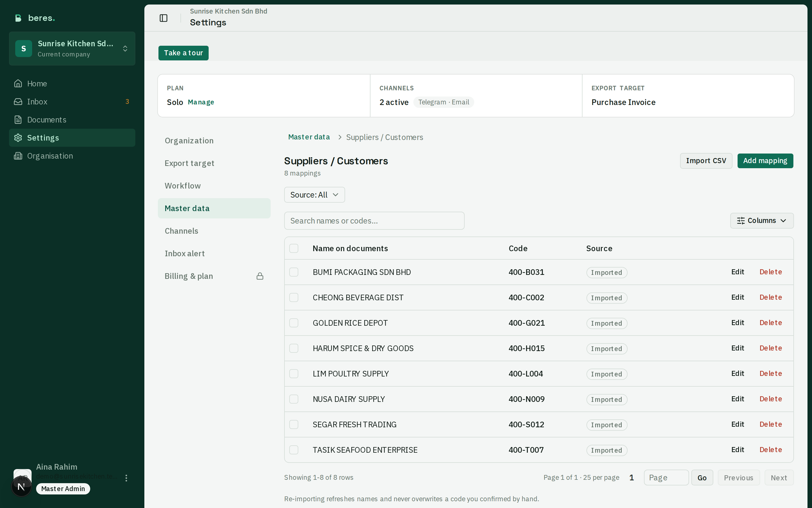
Task: Click the Page number input field
Action: coord(666,478)
